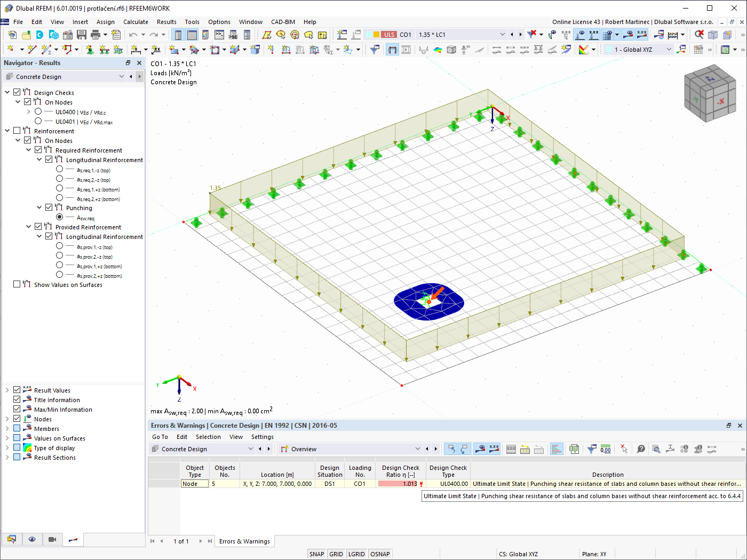Open the File menu
Image resolution: width=747 pixels, height=560 pixels.
click(18, 22)
